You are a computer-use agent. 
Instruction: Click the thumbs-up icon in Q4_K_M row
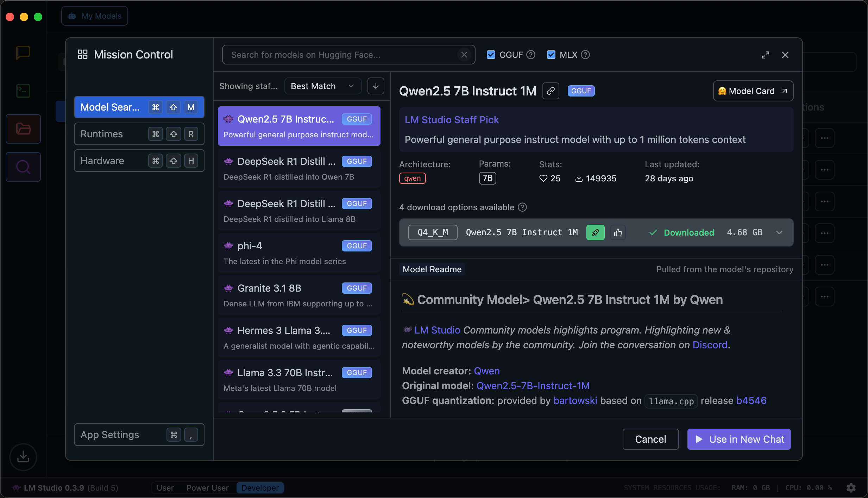pyautogui.click(x=618, y=232)
